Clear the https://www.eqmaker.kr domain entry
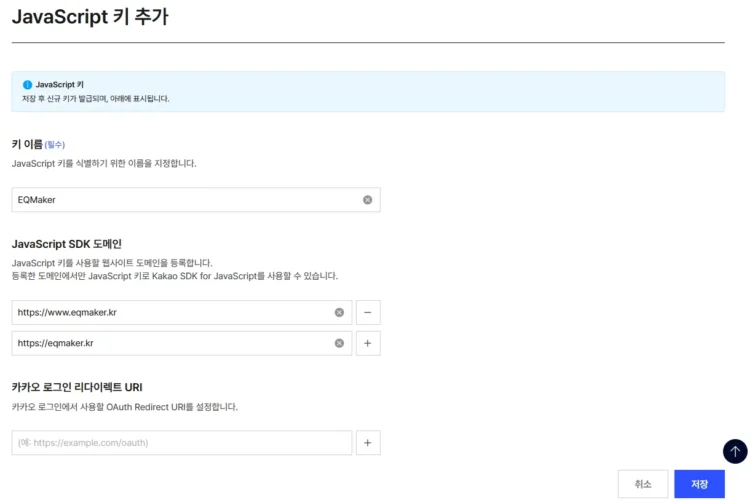This screenshot has height=500, width=755. pyautogui.click(x=339, y=313)
